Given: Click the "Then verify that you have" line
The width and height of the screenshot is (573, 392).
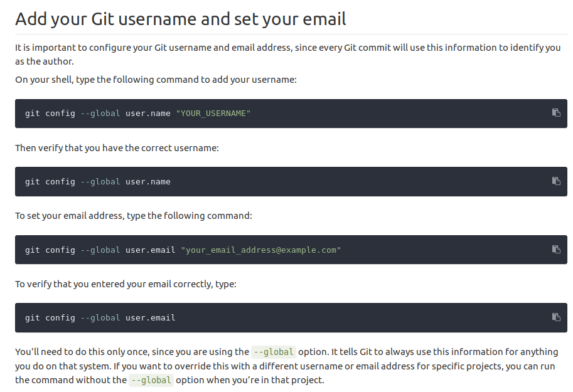Looking at the screenshot, I should click(x=117, y=148).
